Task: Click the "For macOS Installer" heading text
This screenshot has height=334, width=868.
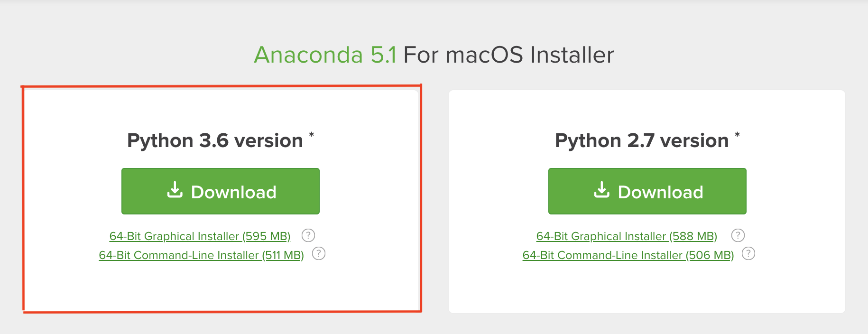Action: click(508, 55)
